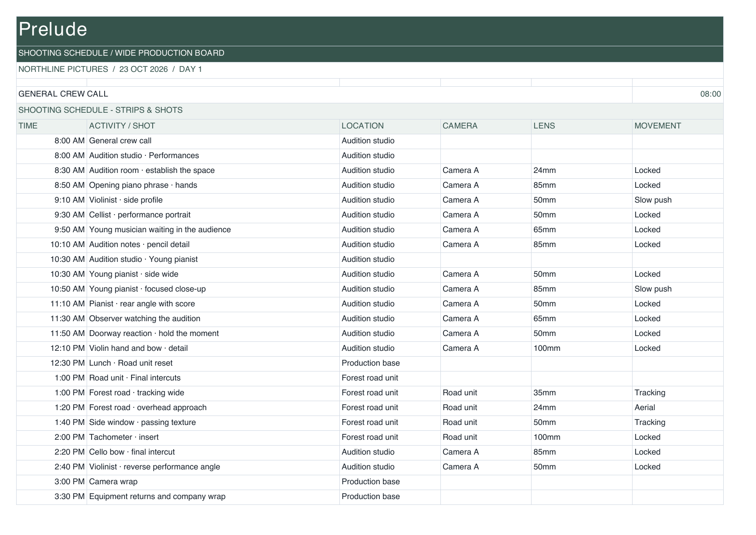The width and height of the screenshot is (756, 535).
Task: Click the 'CAMERA' column header
Action: 486,126
